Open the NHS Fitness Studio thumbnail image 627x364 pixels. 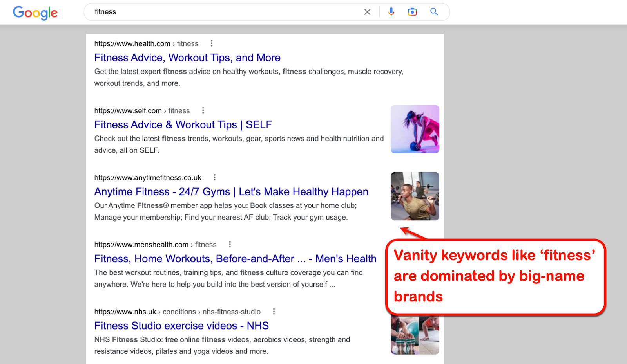click(415, 335)
